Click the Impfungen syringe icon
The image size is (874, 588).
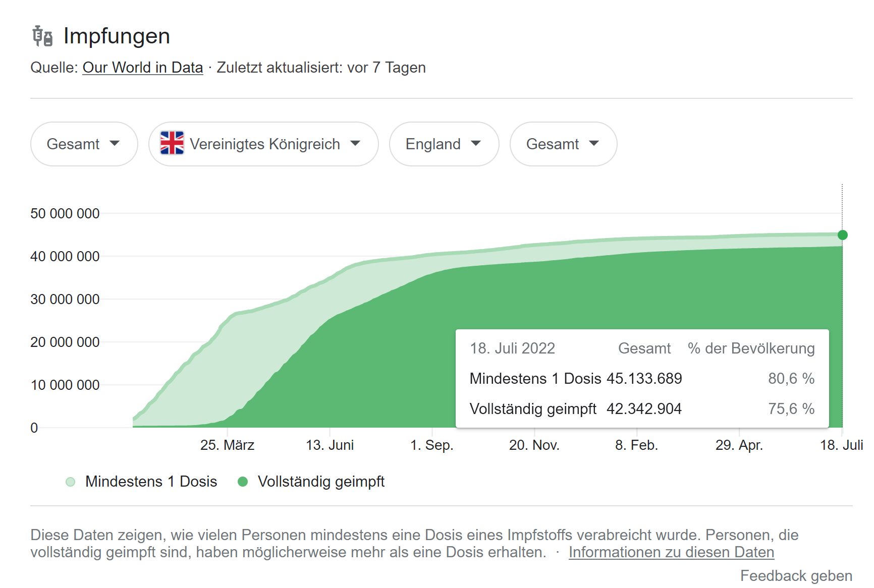tap(42, 35)
